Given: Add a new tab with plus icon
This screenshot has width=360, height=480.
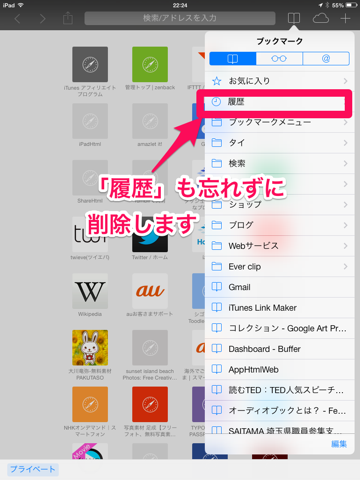Looking at the screenshot, I should pyautogui.click(x=345, y=18).
